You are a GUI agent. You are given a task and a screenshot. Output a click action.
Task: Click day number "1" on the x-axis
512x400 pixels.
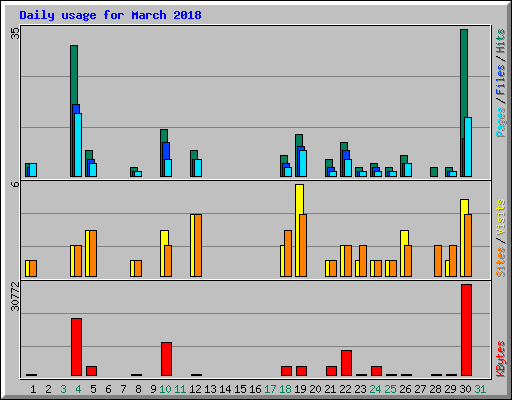point(33,389)
